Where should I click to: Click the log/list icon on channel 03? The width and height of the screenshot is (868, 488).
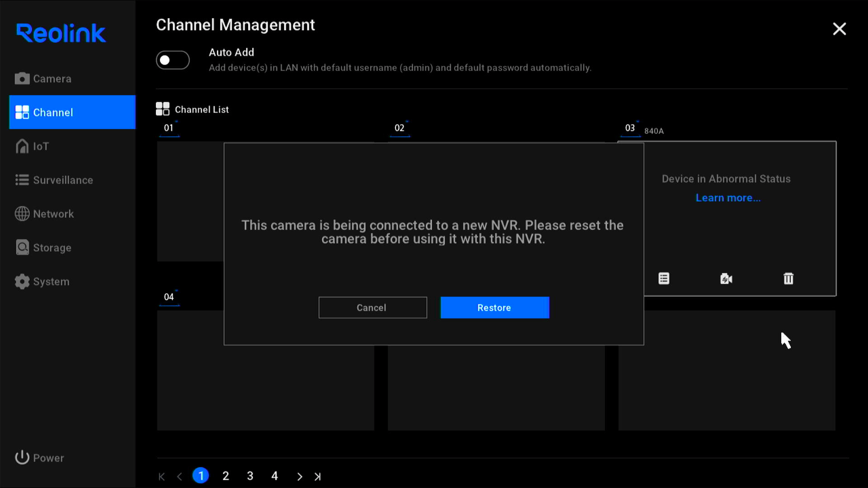click(x=664, y=278)
